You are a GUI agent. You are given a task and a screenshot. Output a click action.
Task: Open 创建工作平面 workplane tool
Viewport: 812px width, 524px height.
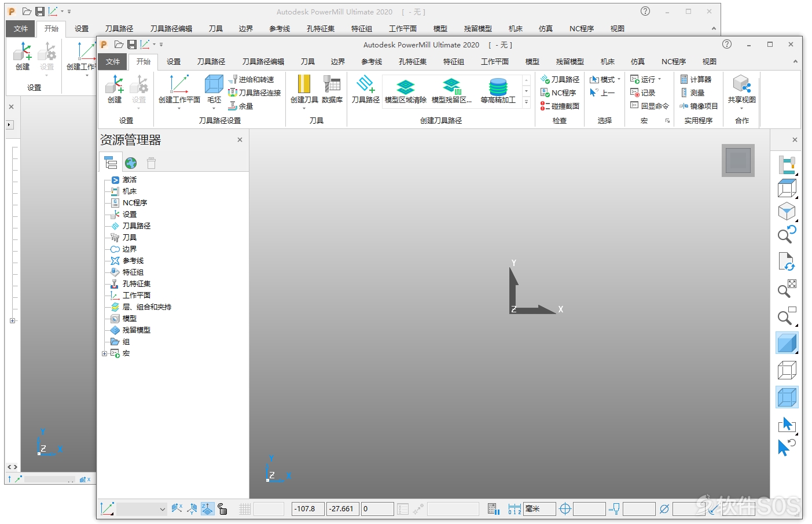click(179, 89)
